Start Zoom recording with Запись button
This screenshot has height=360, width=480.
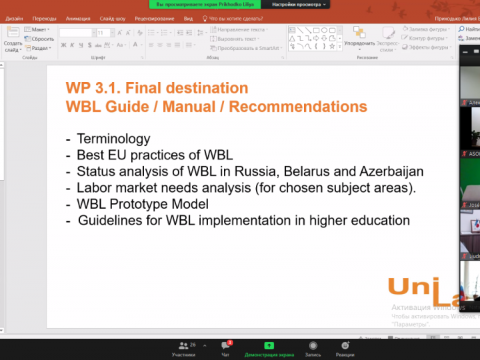(313, 349)
